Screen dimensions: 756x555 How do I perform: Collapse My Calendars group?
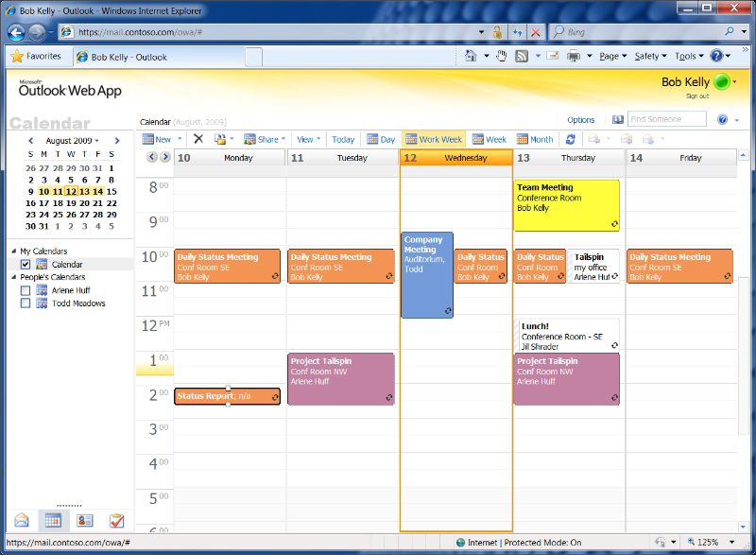13,251
